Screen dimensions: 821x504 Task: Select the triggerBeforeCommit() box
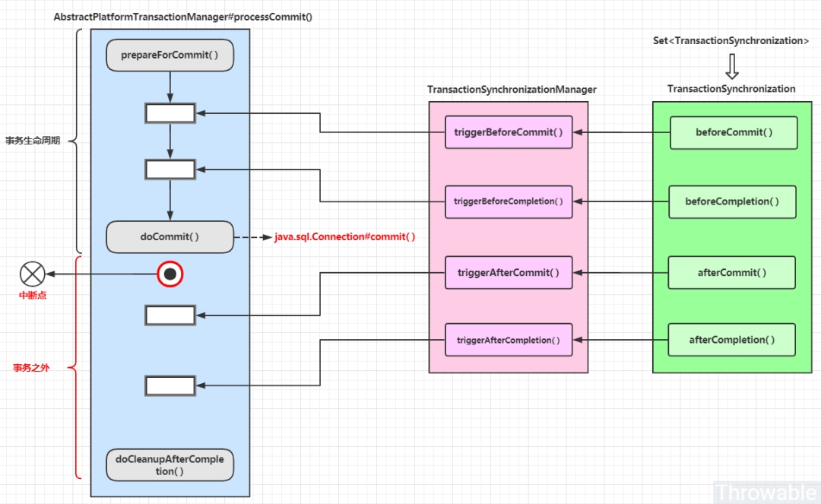point(509,132)
